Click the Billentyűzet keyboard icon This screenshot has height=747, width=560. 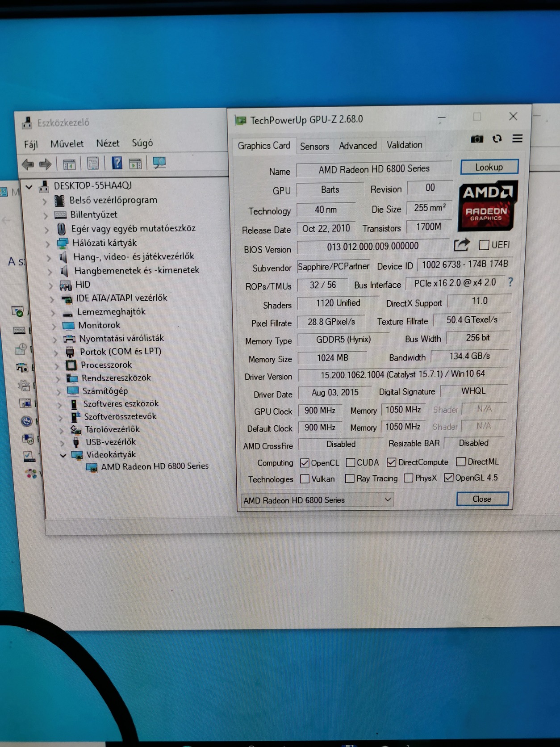60,215
